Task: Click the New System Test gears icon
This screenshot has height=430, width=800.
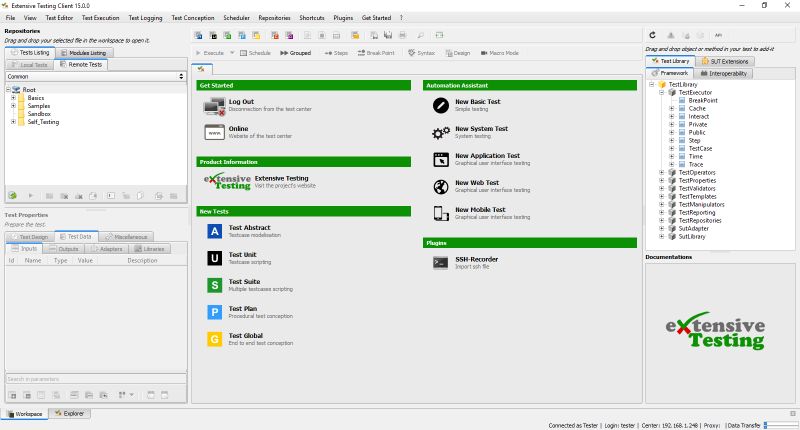Action: [x=441, y=133]
